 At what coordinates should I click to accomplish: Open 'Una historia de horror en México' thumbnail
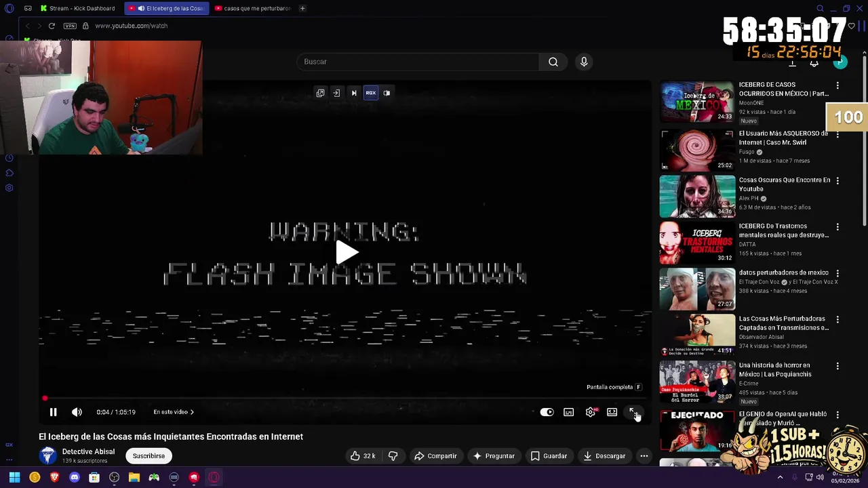[697, 382]
